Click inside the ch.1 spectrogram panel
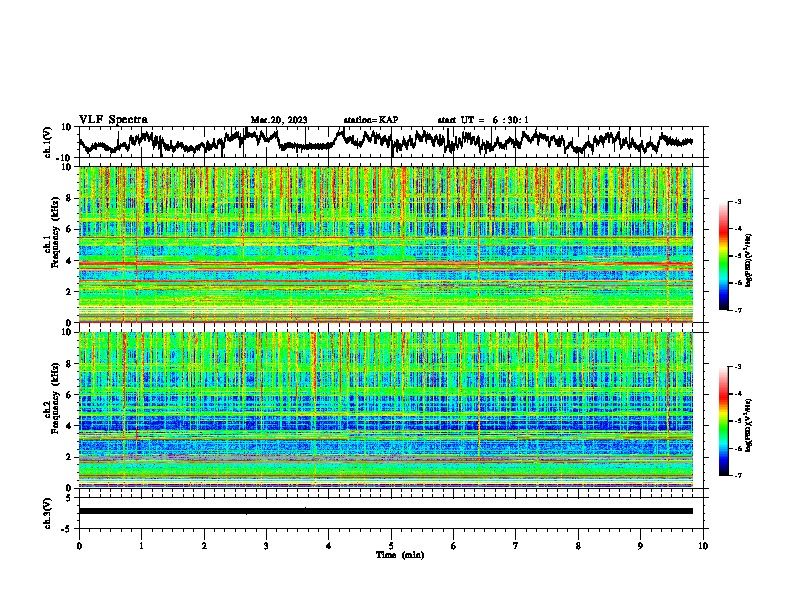Image resolution: width=792 pixels, height=612 pixels. point(386,244)
